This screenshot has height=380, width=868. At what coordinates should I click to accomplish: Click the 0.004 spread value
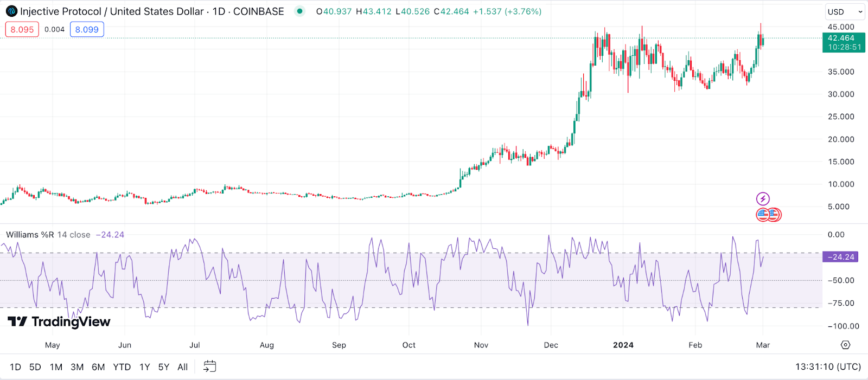tap(54, 29)
